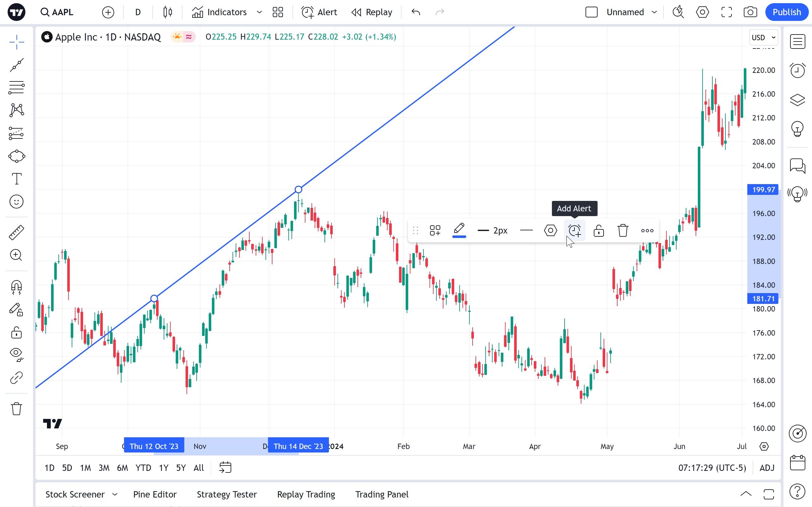
Task: Open the Indicators favorites dropdown arrow
Action: click(x=259, y=12)
